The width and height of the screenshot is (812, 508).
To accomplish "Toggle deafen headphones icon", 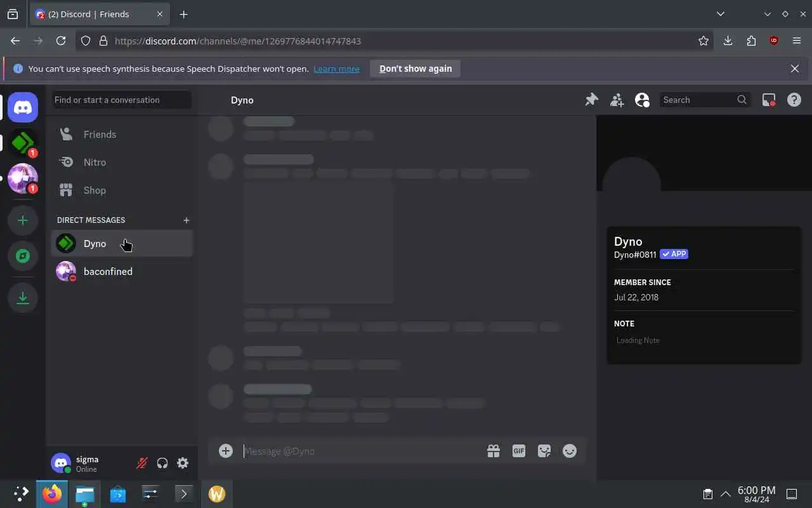I will point(162,463).
